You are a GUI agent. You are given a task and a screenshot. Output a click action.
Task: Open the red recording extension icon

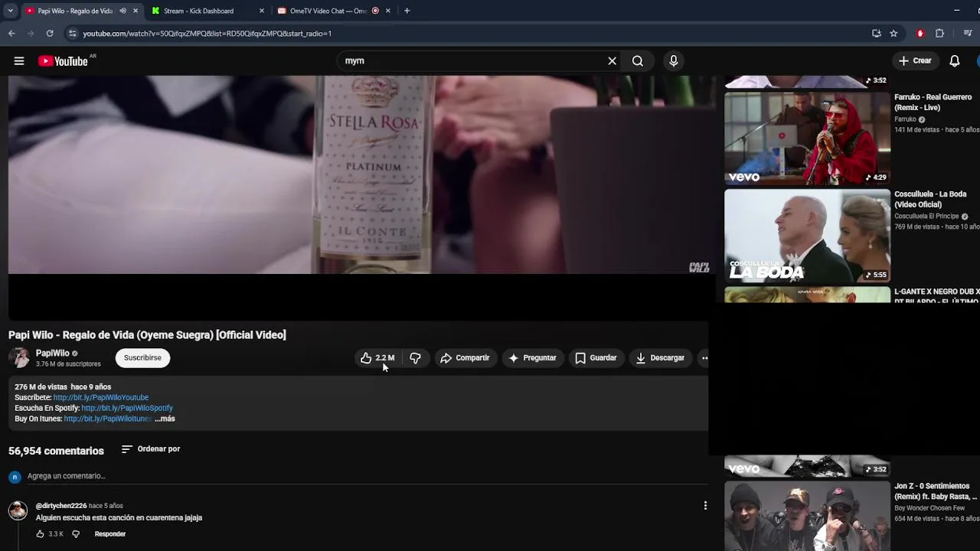tap(920, 34)
